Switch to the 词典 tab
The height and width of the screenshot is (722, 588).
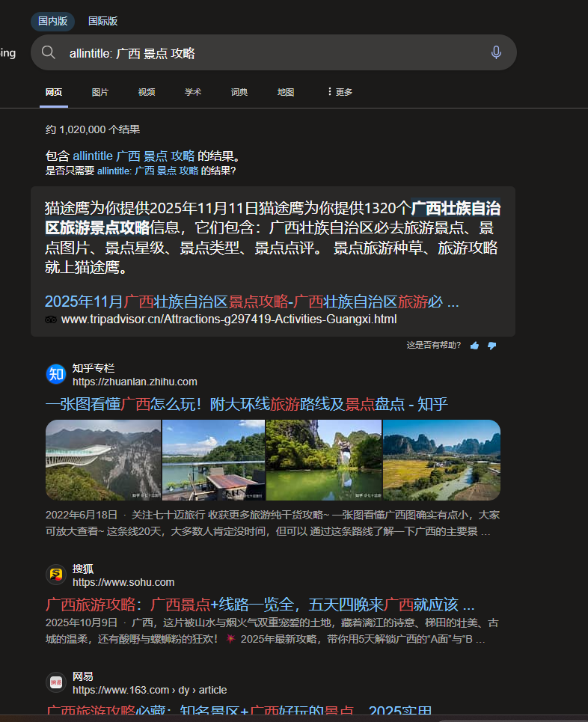tap(239, 92)
